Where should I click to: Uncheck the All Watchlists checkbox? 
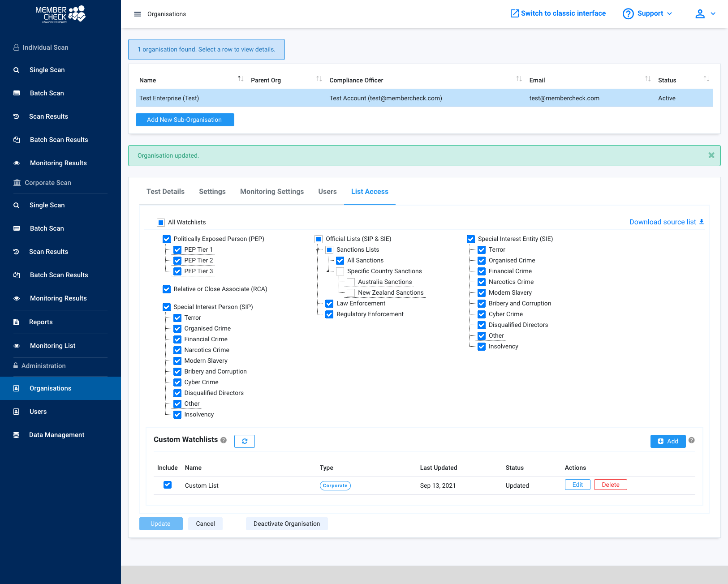point(161,222)
